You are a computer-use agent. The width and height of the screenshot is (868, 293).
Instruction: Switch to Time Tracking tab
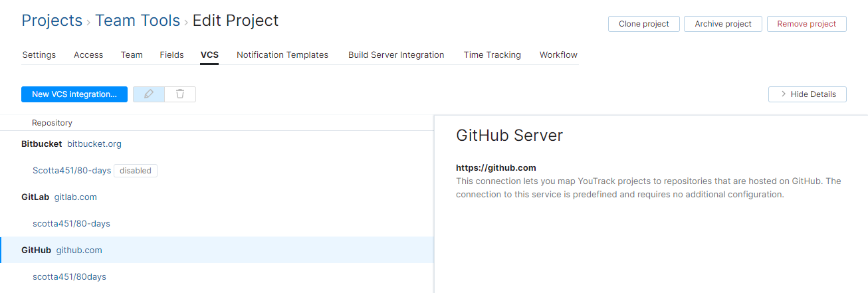point(492,55)
